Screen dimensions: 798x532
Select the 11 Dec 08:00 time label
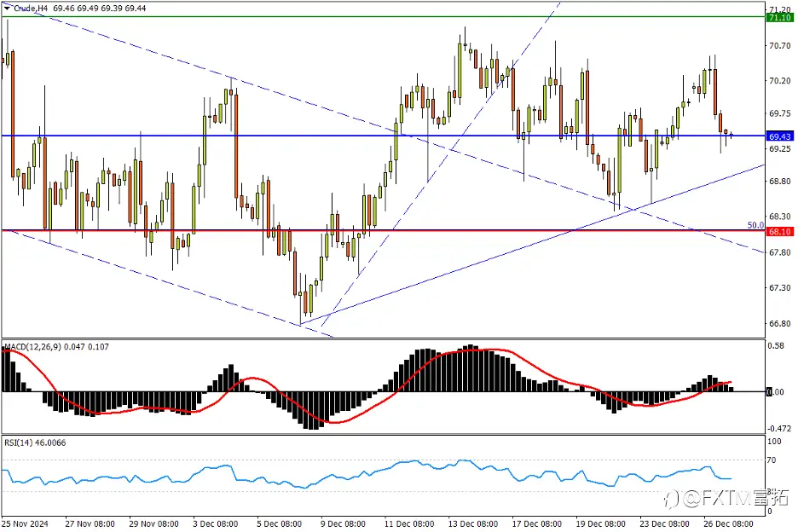click(409, 523)
